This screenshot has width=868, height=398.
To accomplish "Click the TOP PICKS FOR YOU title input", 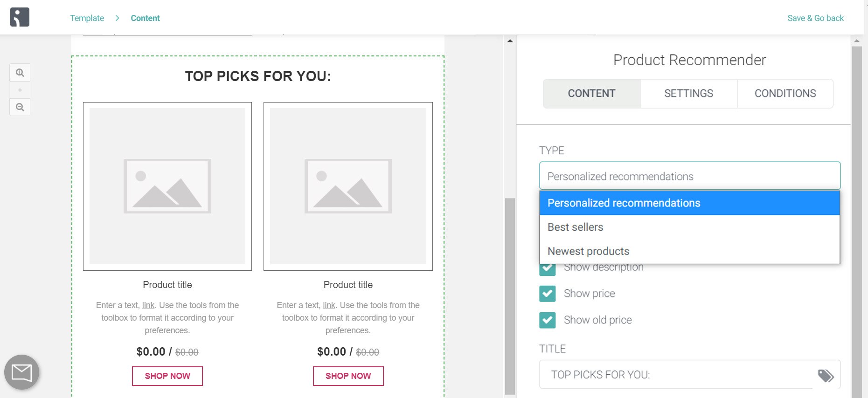I will click(x=675, y=375).
